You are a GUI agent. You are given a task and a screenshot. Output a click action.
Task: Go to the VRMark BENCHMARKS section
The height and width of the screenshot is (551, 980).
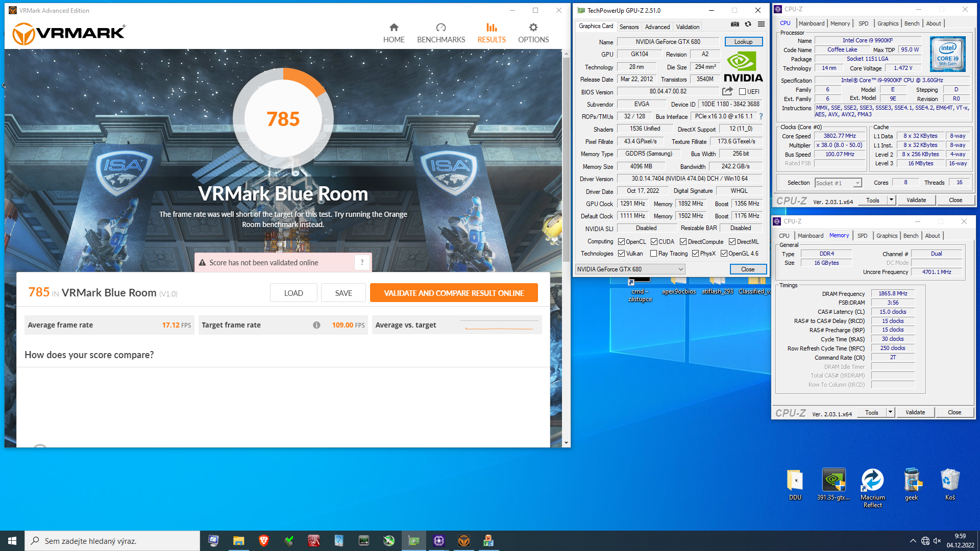tap(441, 33)
